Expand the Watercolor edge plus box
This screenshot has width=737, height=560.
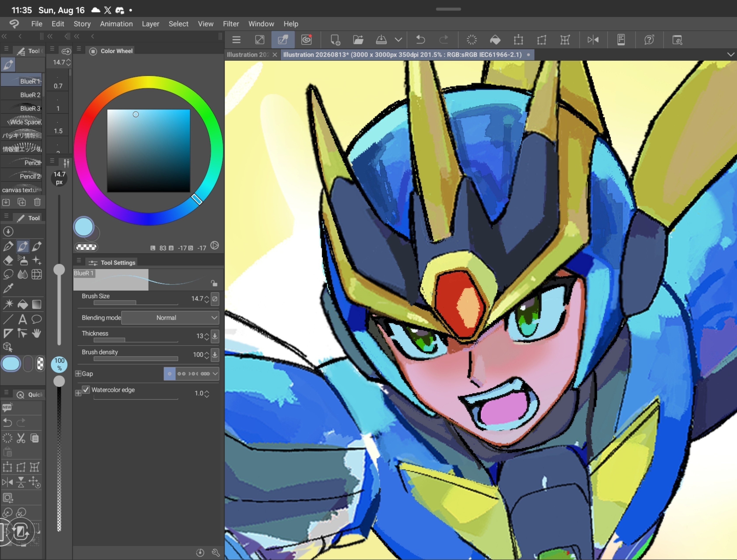click(x=78, y=393)
